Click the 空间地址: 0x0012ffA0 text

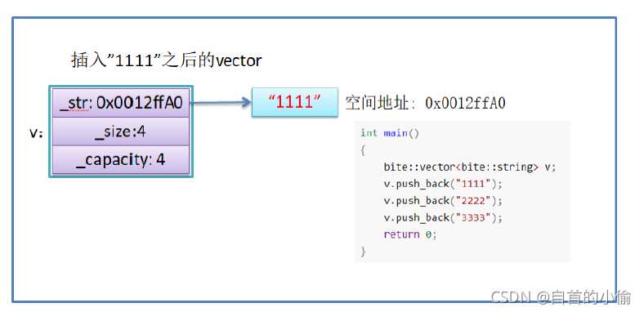(426, 103)
